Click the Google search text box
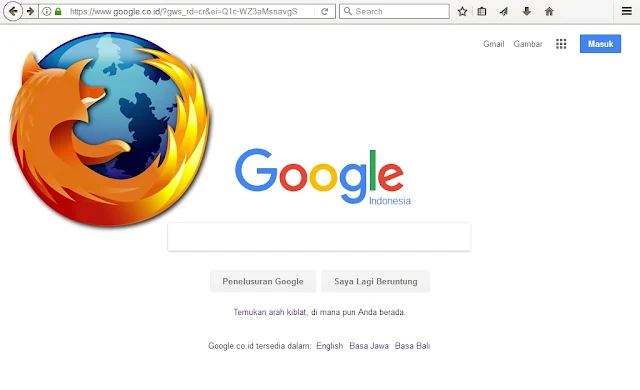This screenshot has height=390, width=640. [x=319, y=237]
